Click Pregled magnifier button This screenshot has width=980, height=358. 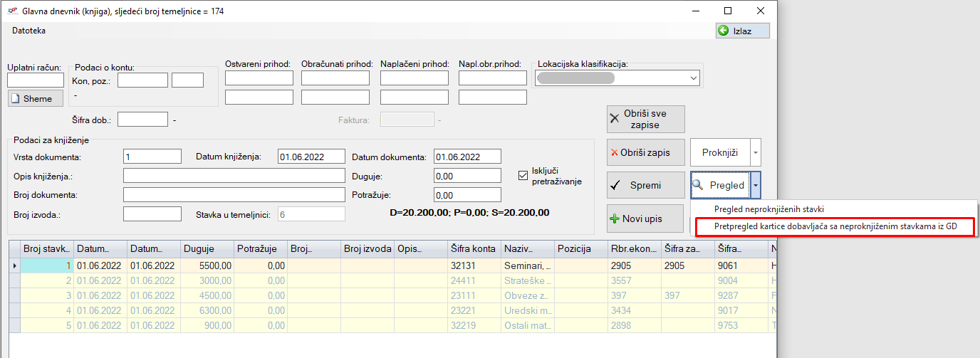[719, 185]
